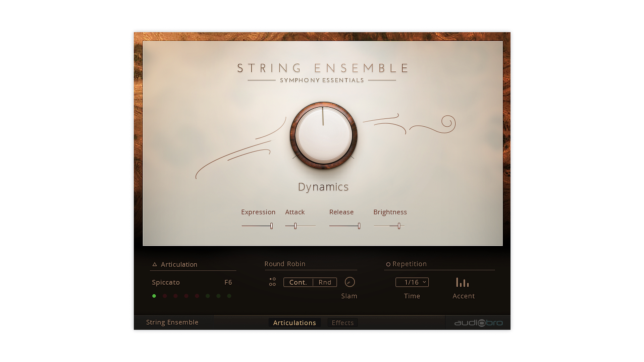
Task: Toggle the Repetition enable circle
Action: (388, 264)
